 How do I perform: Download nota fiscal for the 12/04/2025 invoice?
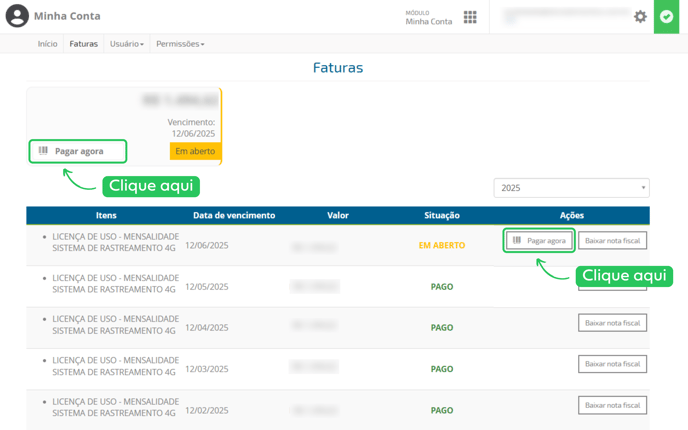click(612, 323)
